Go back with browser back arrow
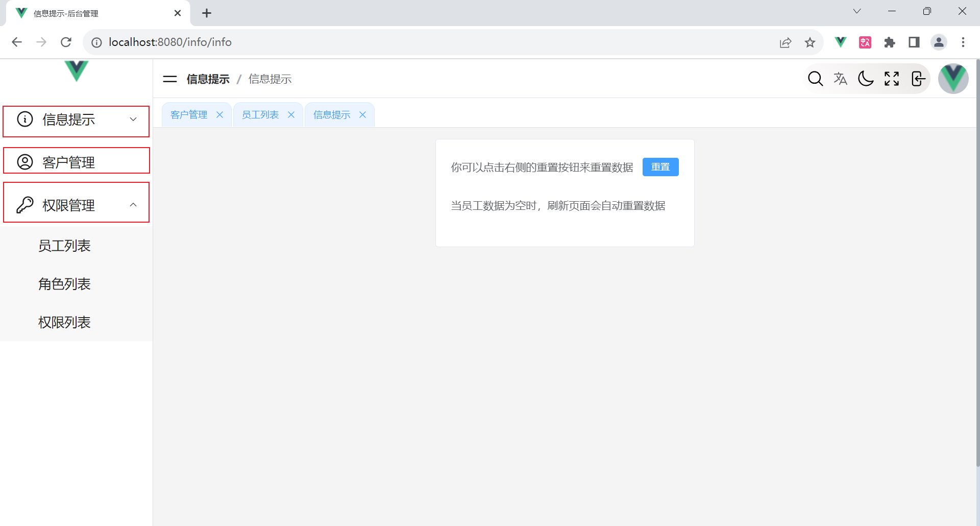The height and width of the screenshot is (526, 980). click(x=17, y=42)
